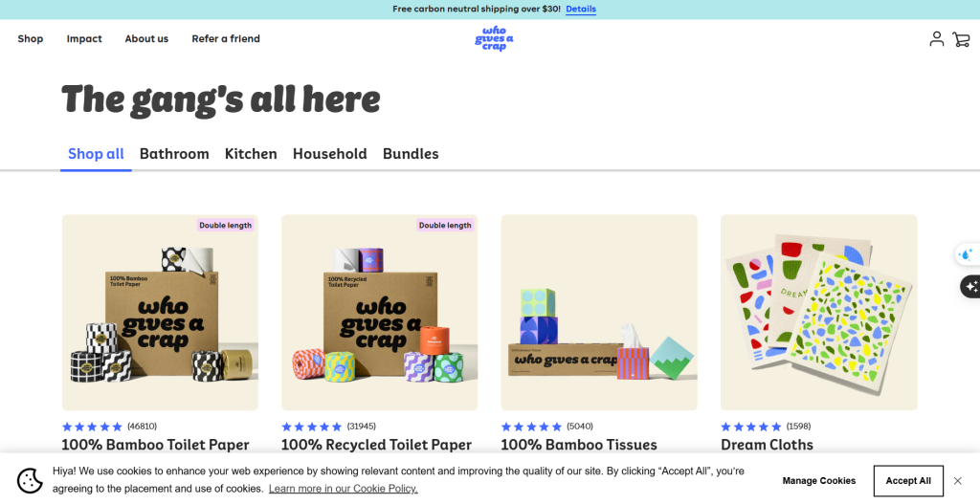This screenshot has height=504, width=980.
Task: Click the shipping Details link
Action: [x=581, y=9]
